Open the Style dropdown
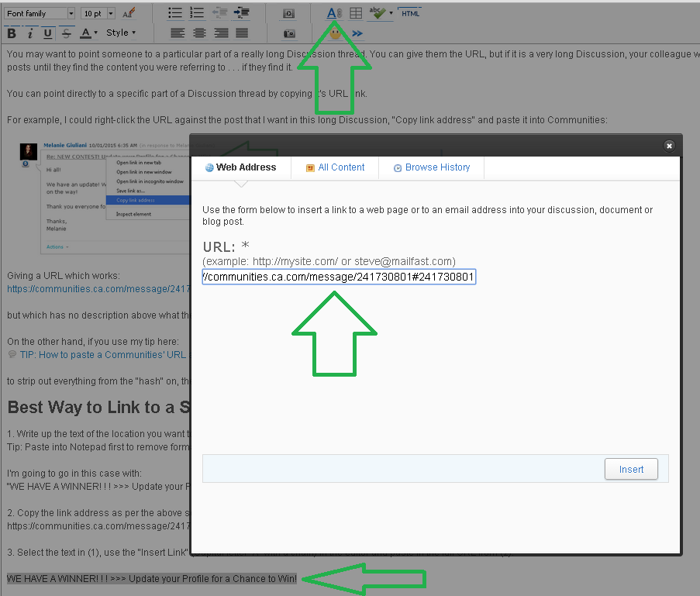This screenshot has height=596, width=700. coord(121,33)
